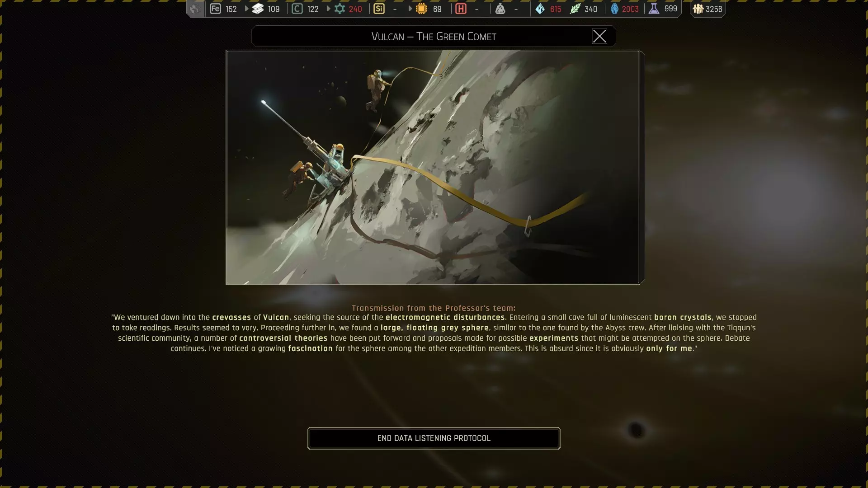Click the blue oxygen resource icon

(614, 9)
